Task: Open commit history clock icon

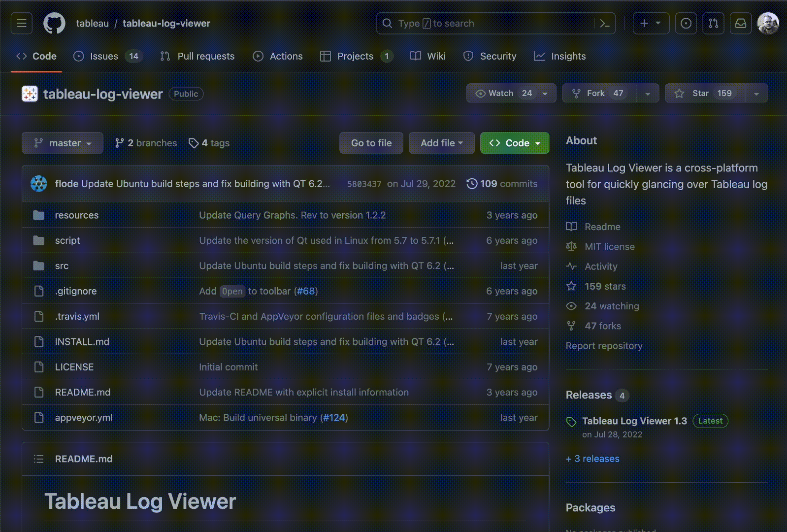Action: pyautogui.click(x=472, y=184)
